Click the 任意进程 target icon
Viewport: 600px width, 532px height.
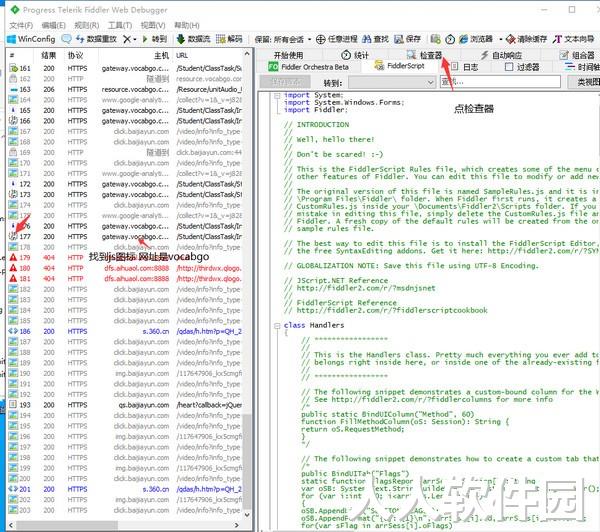pos(321,39)
